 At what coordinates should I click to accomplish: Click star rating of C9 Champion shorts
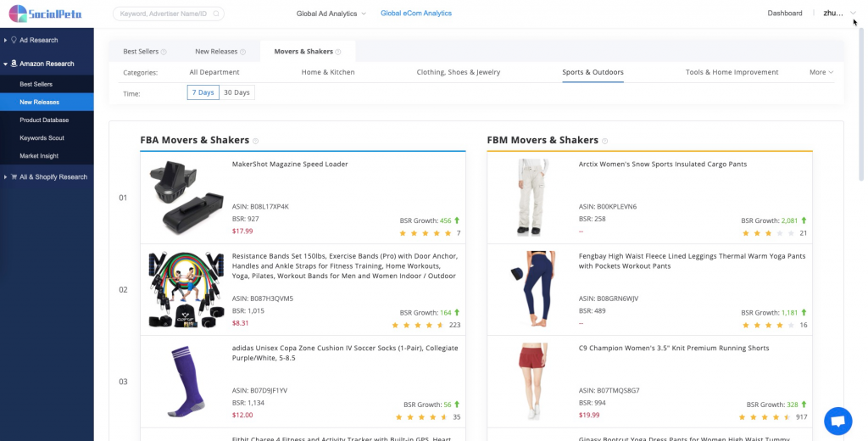pyautogui.click(x=765, y=417)
